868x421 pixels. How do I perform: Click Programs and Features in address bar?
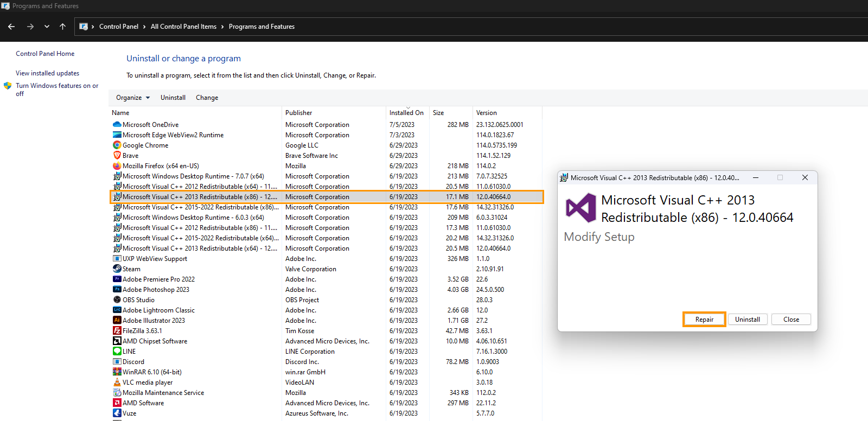(x=261, y=27)
